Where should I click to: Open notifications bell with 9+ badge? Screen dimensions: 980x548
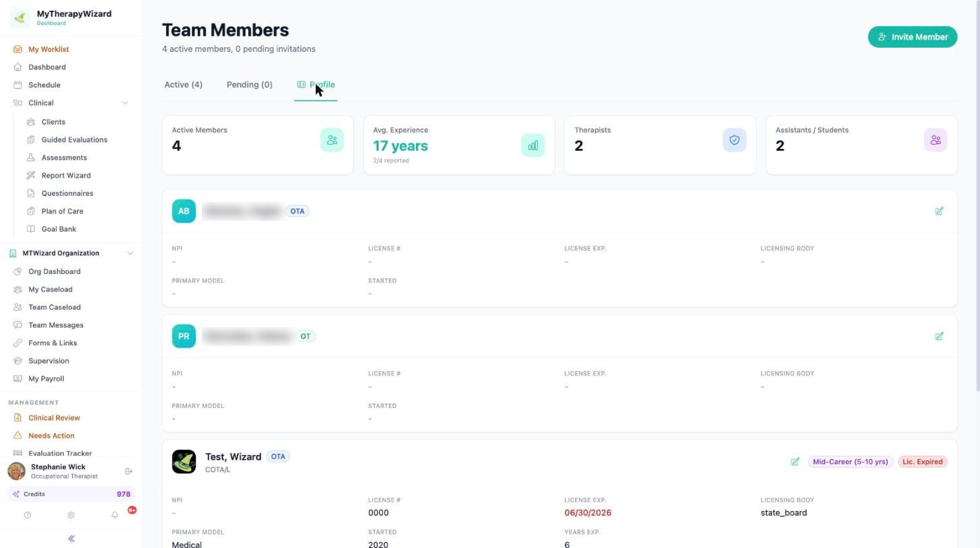[114, 515]
